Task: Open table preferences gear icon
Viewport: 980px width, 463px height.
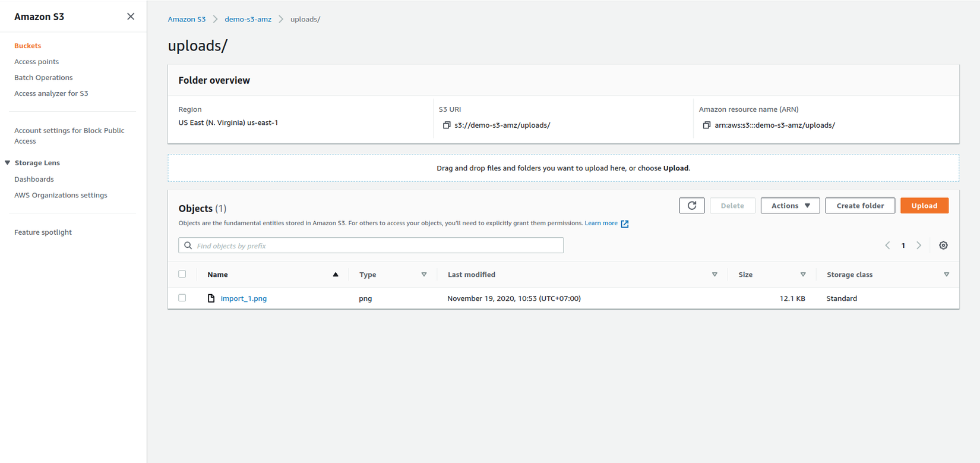Action: 943,245
